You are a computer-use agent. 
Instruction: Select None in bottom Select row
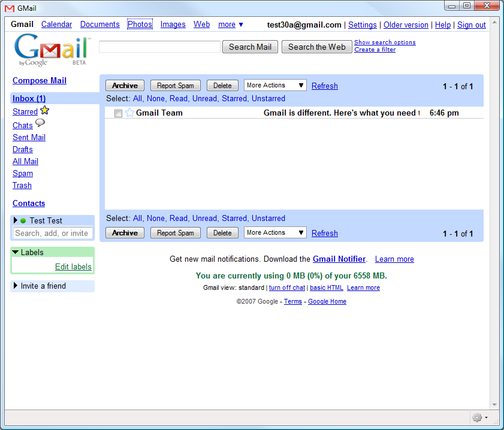coord(156,219)
